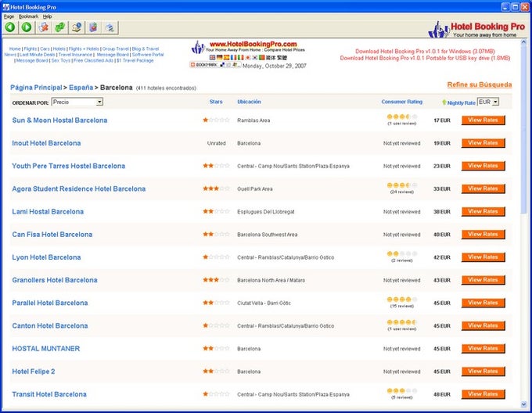This screenshot has width=532, height=413.
Task: Switch language with the Italian flag
Action: click(240, 58)
